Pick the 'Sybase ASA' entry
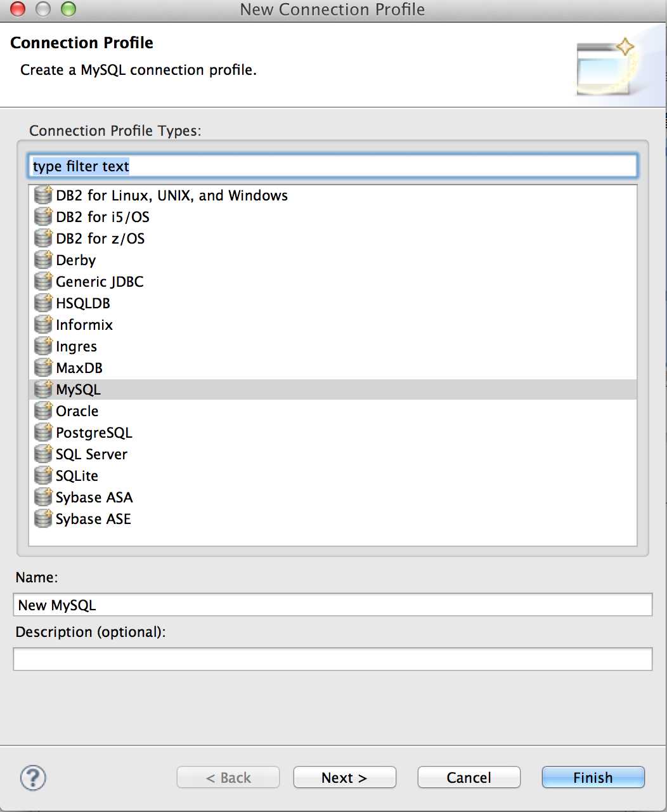This screenshot has width=667, height=812. coord(94,497)
